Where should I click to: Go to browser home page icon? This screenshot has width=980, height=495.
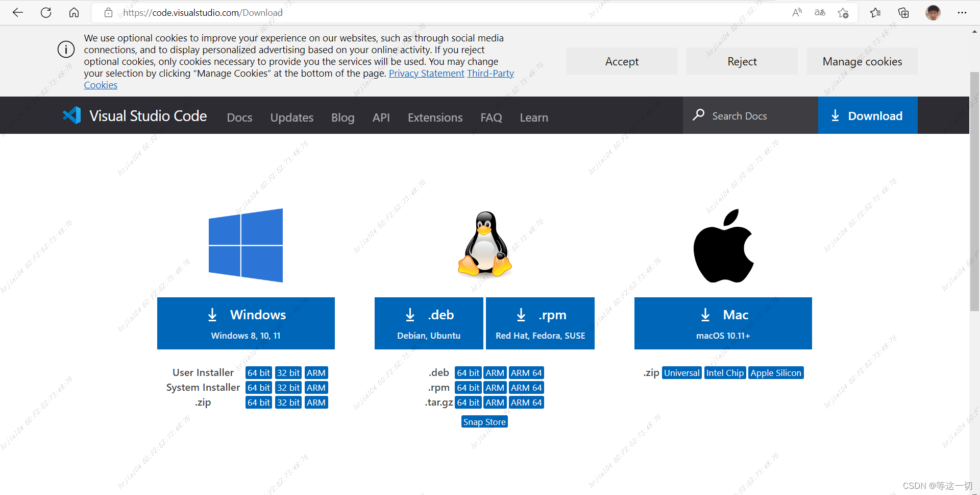pyautogui.click(x=74, y=13)
